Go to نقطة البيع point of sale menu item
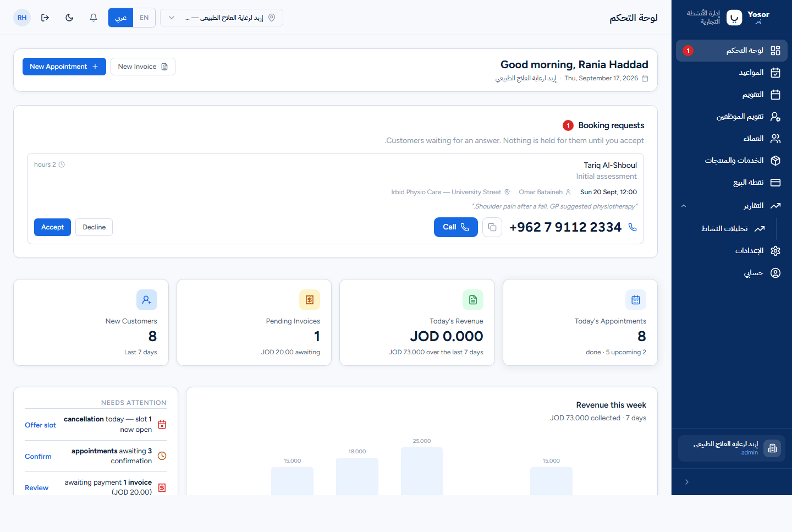792x532 pixels. click(x=732, y=183)
